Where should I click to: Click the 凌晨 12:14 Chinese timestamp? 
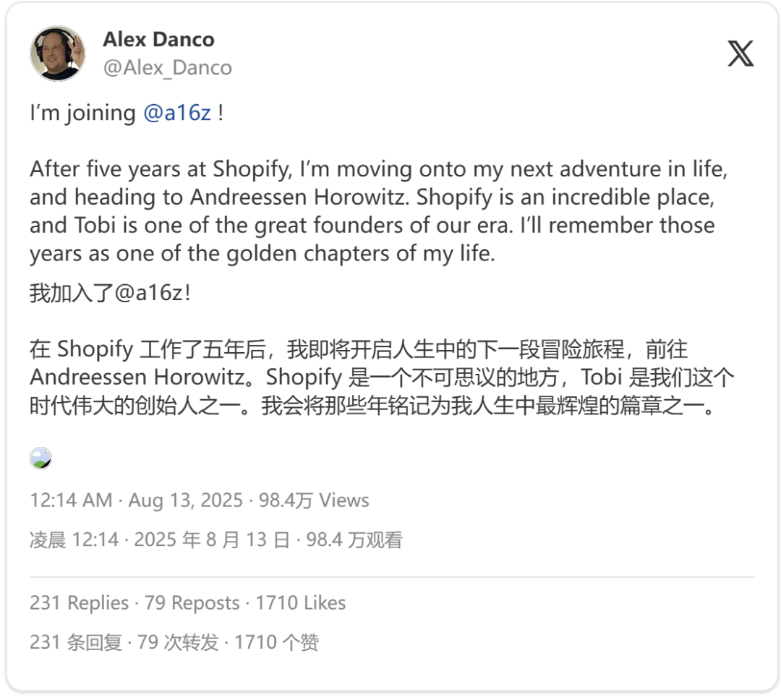click(74, 540)
